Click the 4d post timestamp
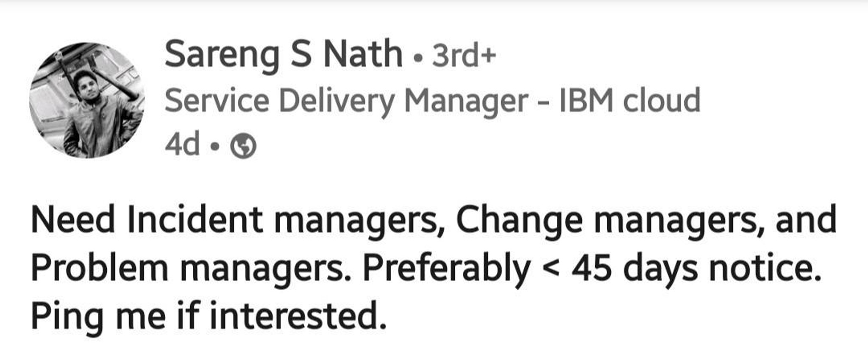 click(x=182, y=144)
